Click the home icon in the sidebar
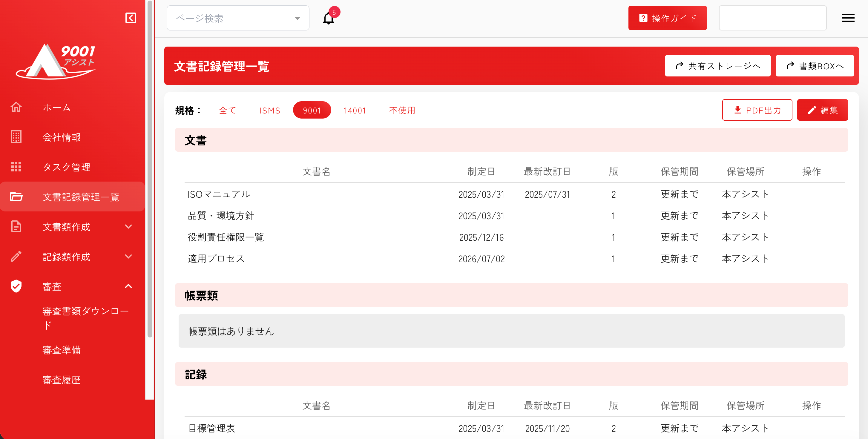Viewport: 868px width, 439px height. click(16, 107)
